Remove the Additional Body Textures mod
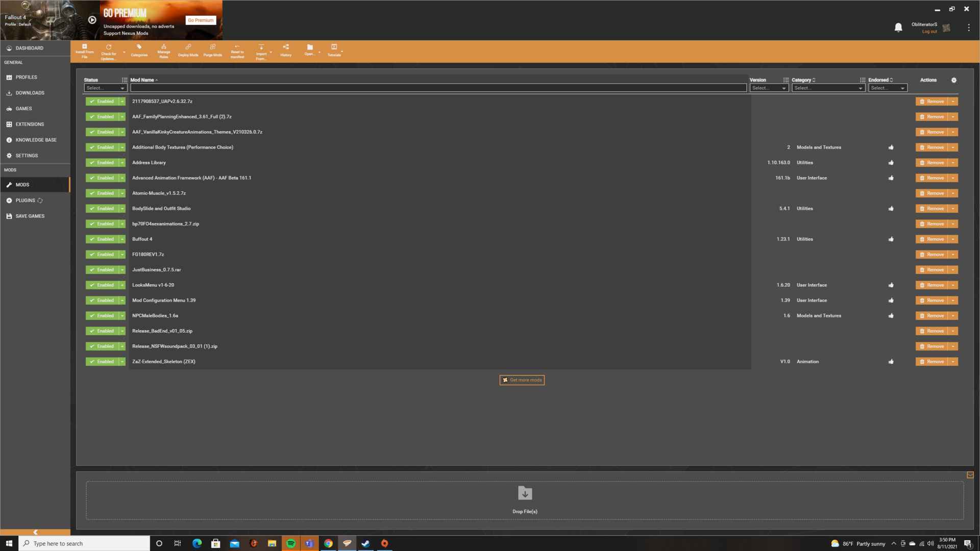Image resolution: width=980 pixels, height=551 pixels. pyautogui.click(x=932, y=147)
